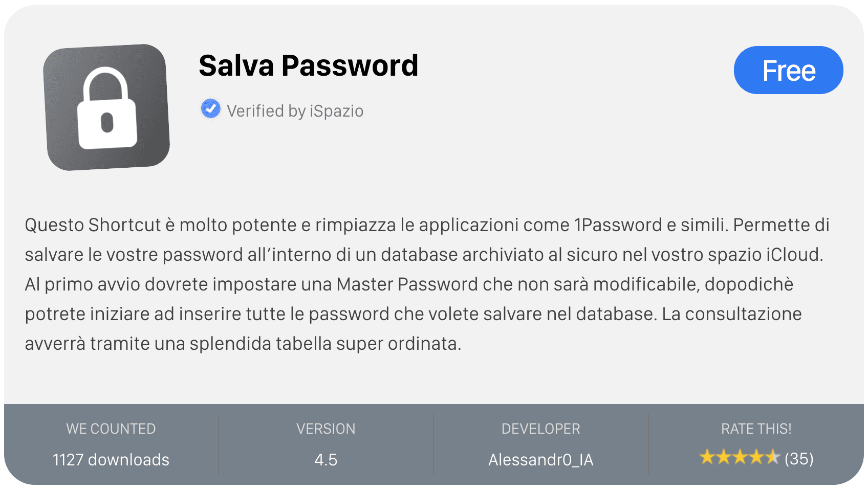Click the (35) ratings count
The image size is (868, 492).
pos(799,459)
